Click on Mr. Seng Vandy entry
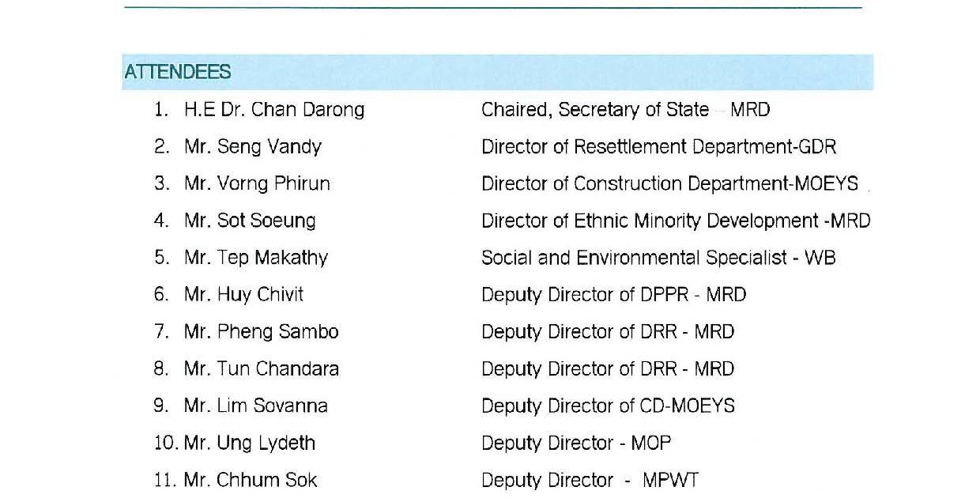Viewport: 980px width, 502px height. click(x=253, y=147)
